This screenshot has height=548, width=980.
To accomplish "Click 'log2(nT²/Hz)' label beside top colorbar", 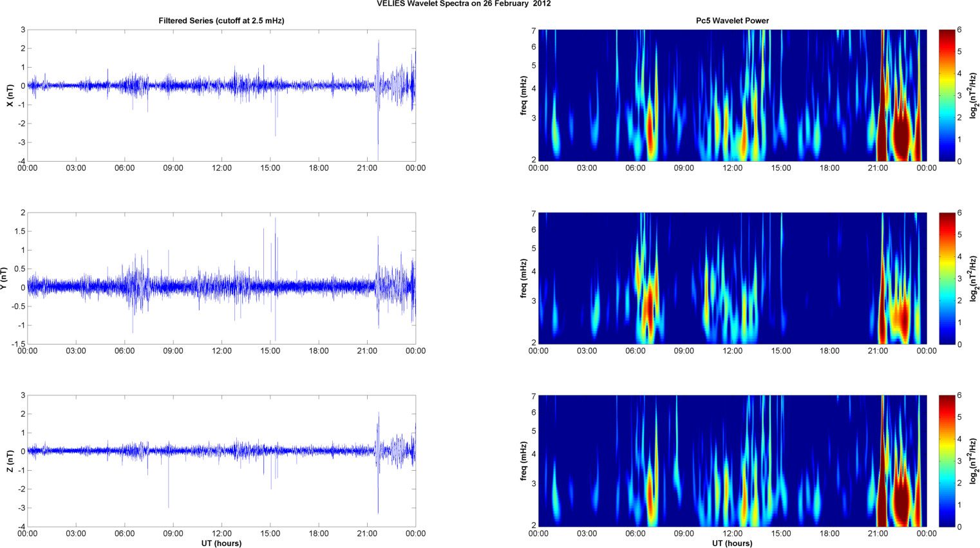I will coord(974,95).
